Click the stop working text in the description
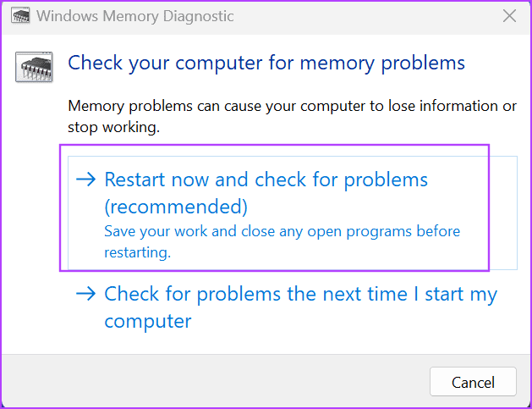 [113, 127]
